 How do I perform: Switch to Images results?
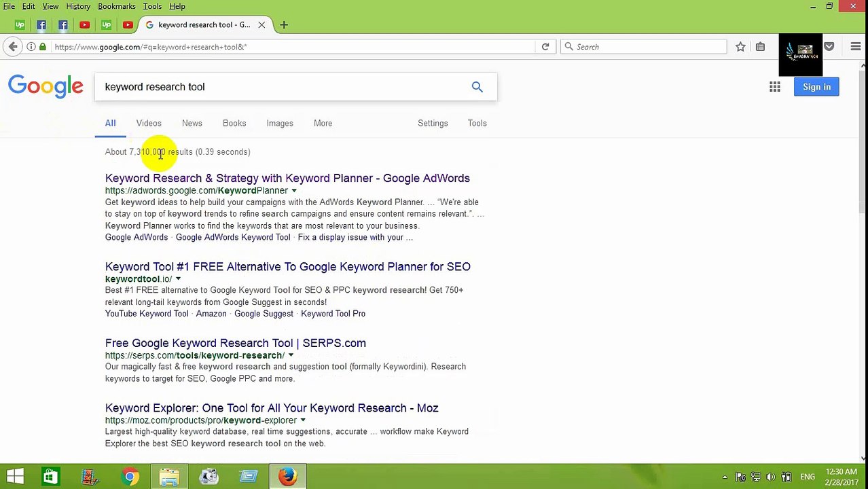pyautogui.click(x=280, y=124)
